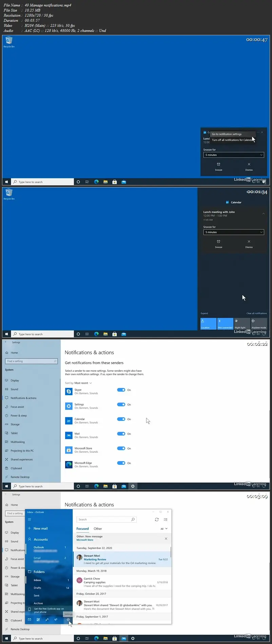Open Task View in the 00:00:47 taskbar
Image resolution: width=272 pixels, height=644 pixels.
click(x=87, y=182)
